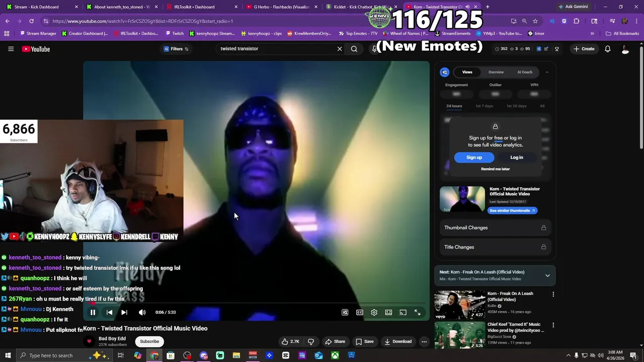Bookmark this page with the star
Image resolution: width=644 pixels, height=362 pixels.
tap(535, 21)
